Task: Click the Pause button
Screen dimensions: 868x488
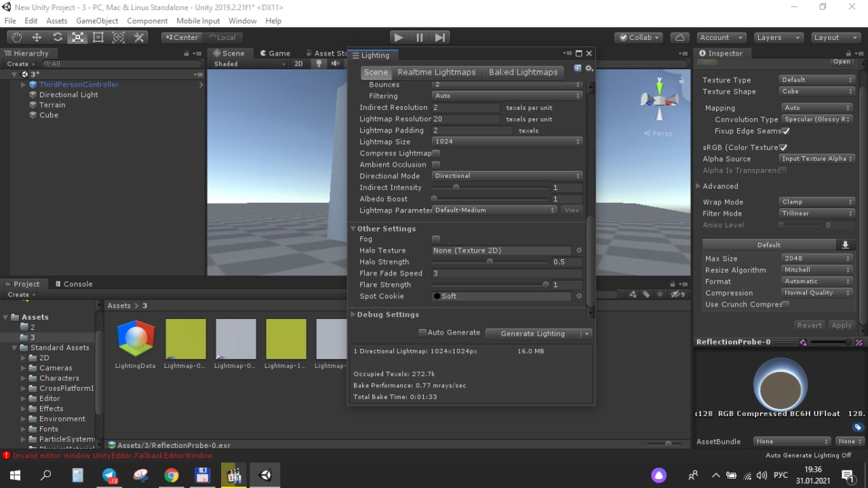Action: coord(420,37)
